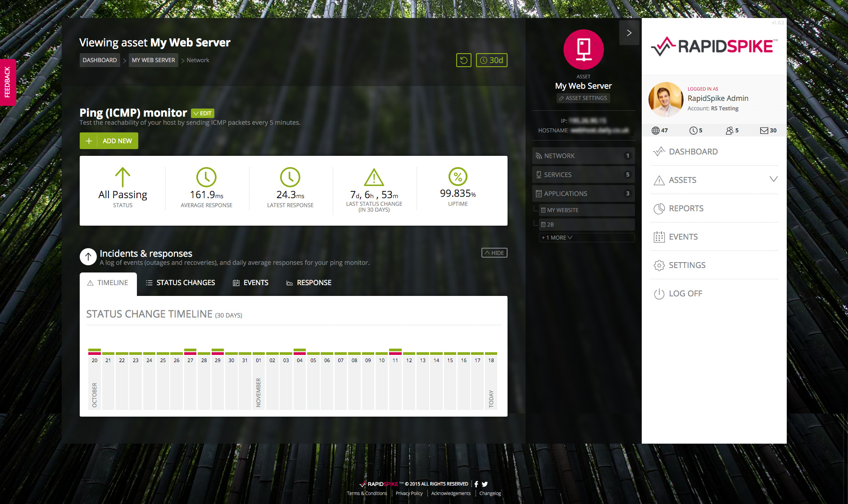This screenshot has height=504, width=848.
Task: Expand the +1 More applications list
Action: [x=587, y=238]
